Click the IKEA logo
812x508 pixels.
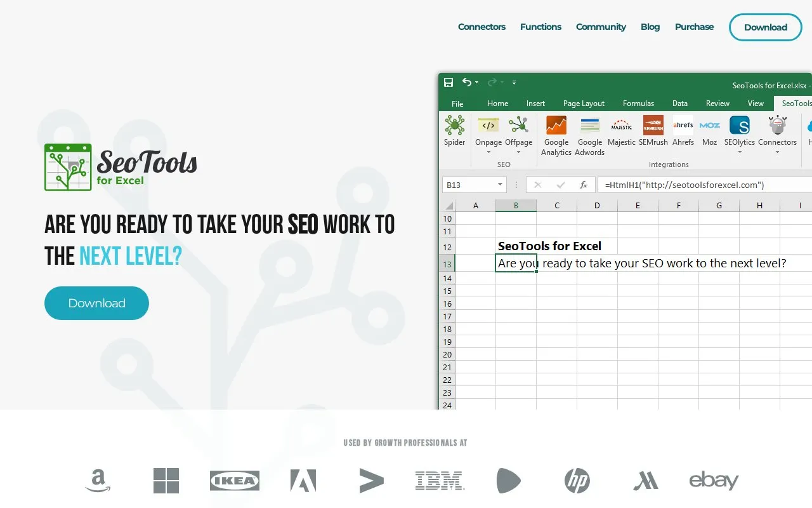click(235, 481)
